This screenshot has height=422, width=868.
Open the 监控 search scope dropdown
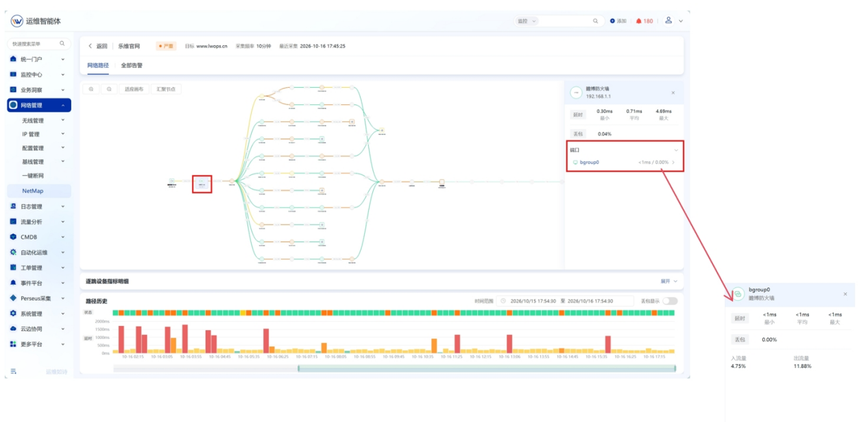coord(527,21)
